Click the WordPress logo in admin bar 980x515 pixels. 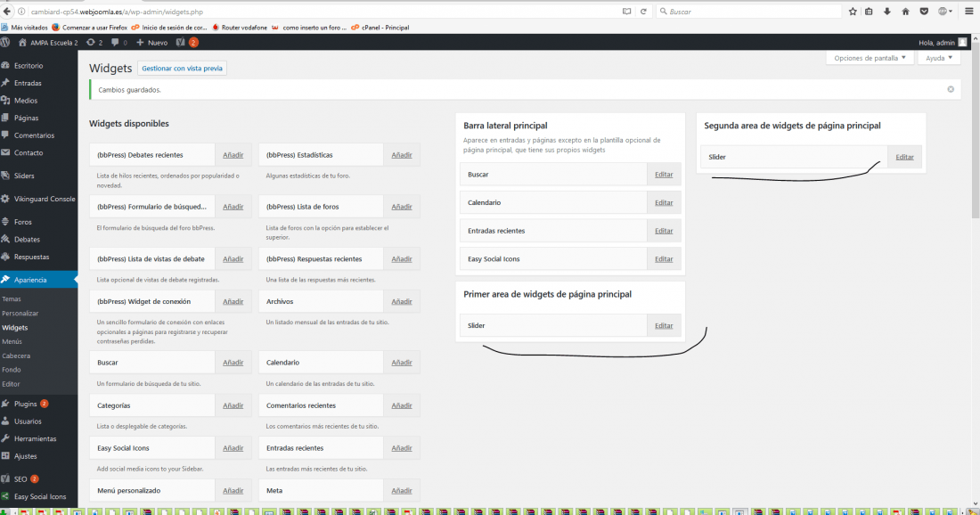coord(5,43)
